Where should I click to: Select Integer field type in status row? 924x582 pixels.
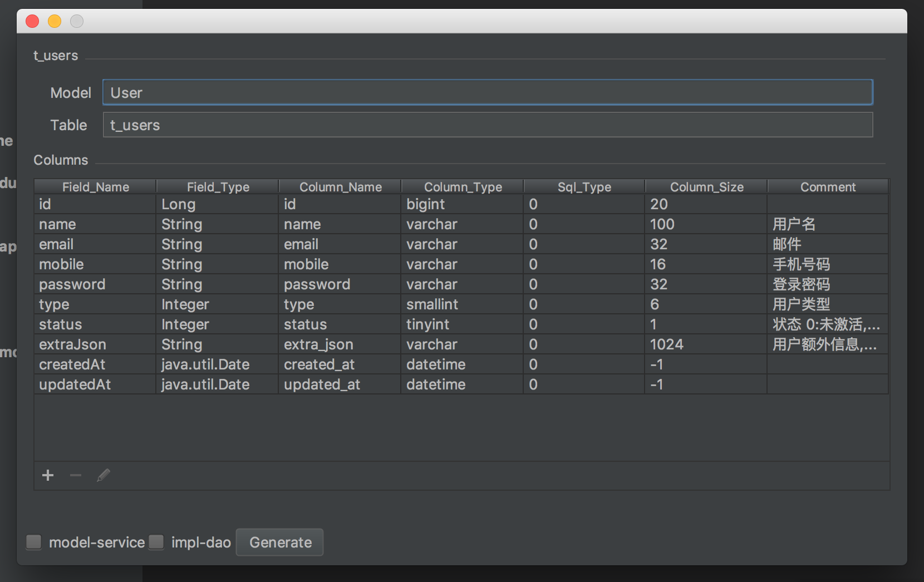click(x=218, y=324)
